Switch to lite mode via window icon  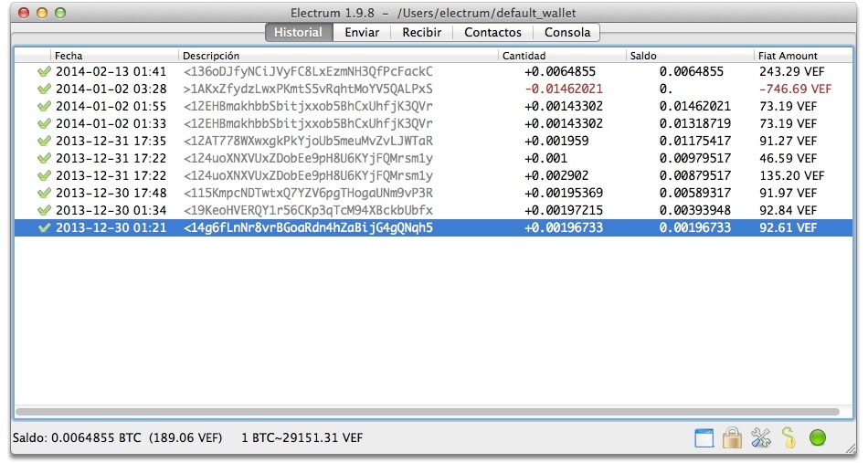[704, 438]
